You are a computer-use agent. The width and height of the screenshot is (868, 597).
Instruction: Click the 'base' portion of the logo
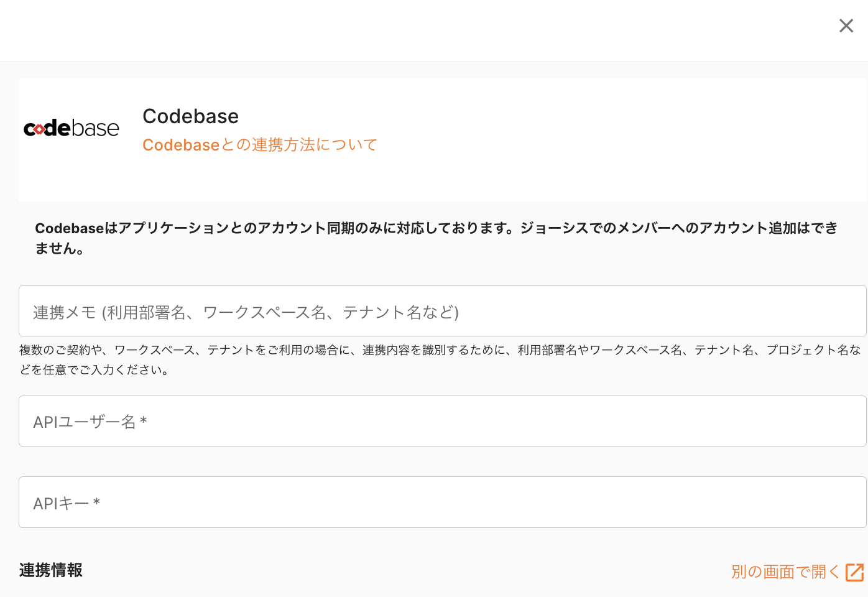point(96,129)
